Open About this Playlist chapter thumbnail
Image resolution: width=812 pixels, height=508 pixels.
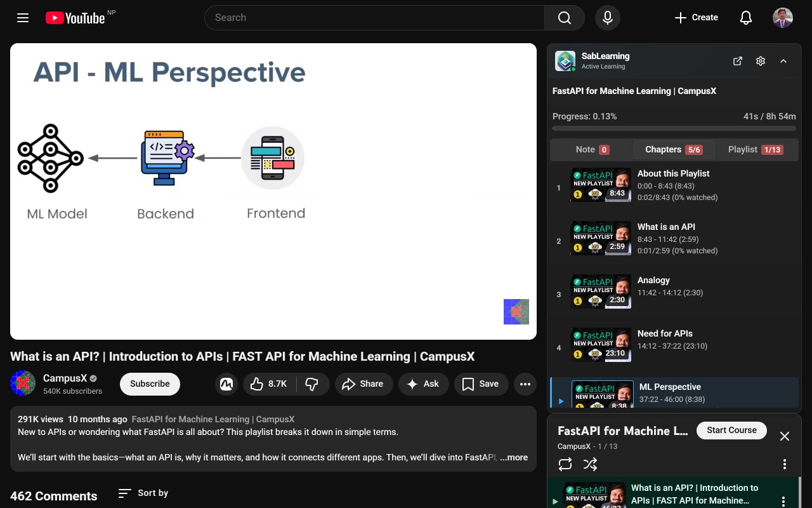[601, 185]
